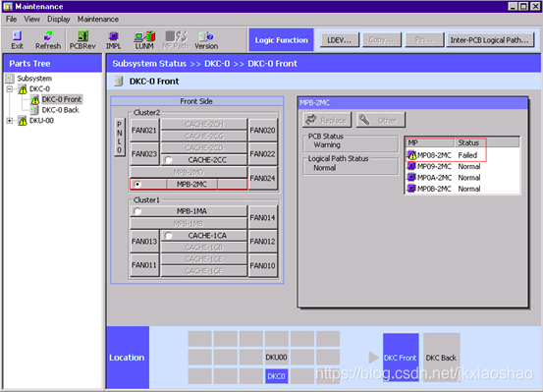The width and height of the screenshot is (543, 392).
Task: Click the MF Path toolbar icon
Action: tap(176, 40)
